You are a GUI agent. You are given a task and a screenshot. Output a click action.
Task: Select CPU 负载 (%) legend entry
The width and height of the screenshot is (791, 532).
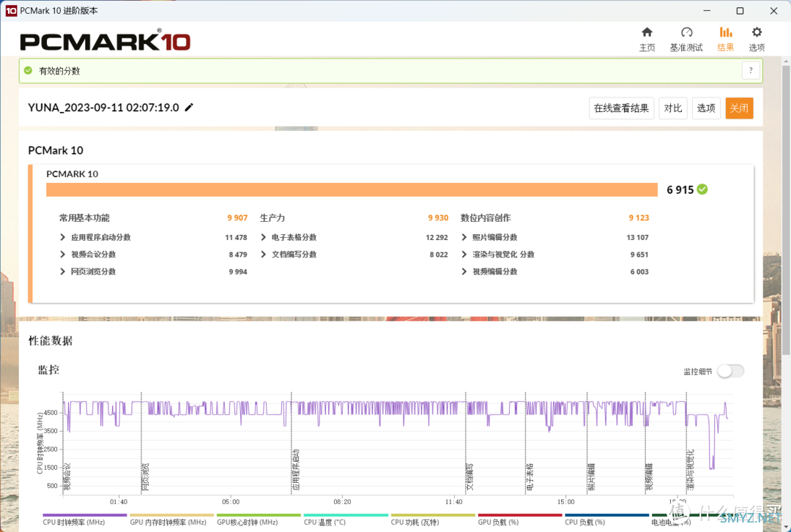click(x=607, y=520)
